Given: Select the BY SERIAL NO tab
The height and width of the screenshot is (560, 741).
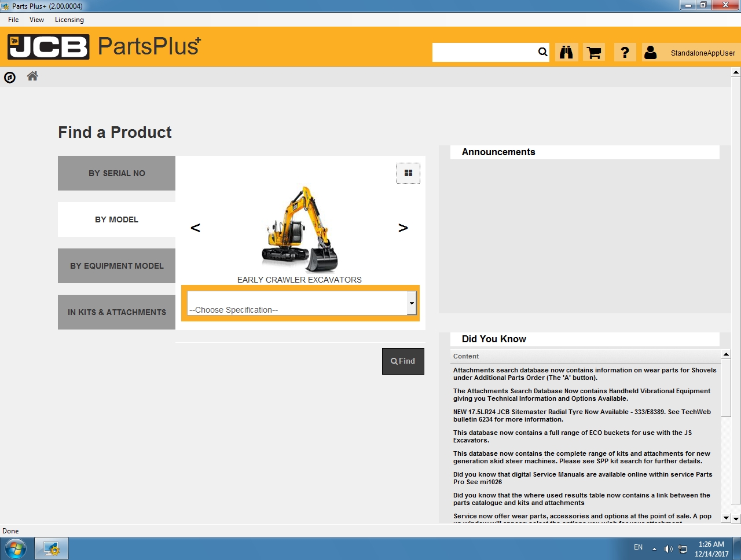Looking at the screenshot, I should point(116,173).
